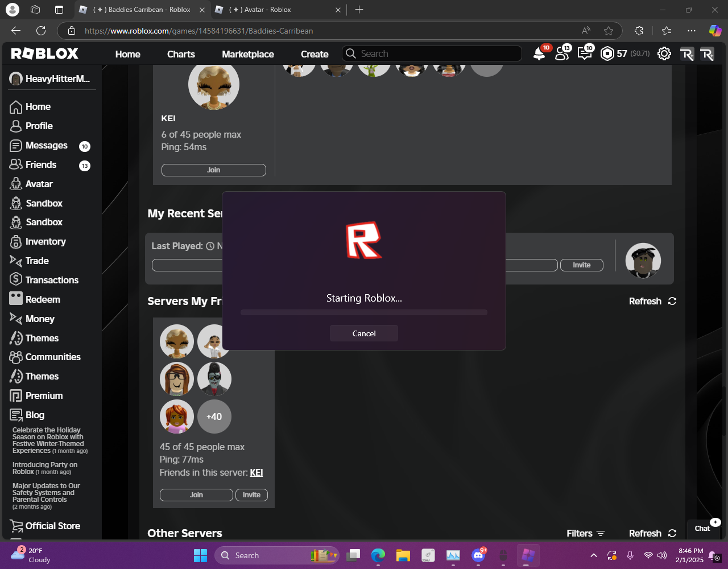This screenshot has height=569, width=728.
Task: Open the KEI friend link
Action: click(257, 472)
